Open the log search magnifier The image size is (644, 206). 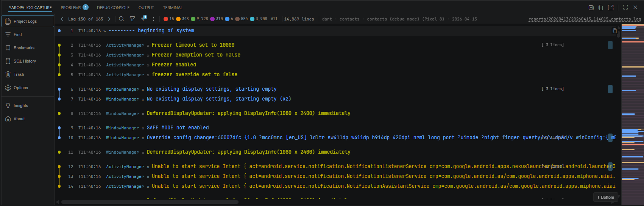coord(122,19)
